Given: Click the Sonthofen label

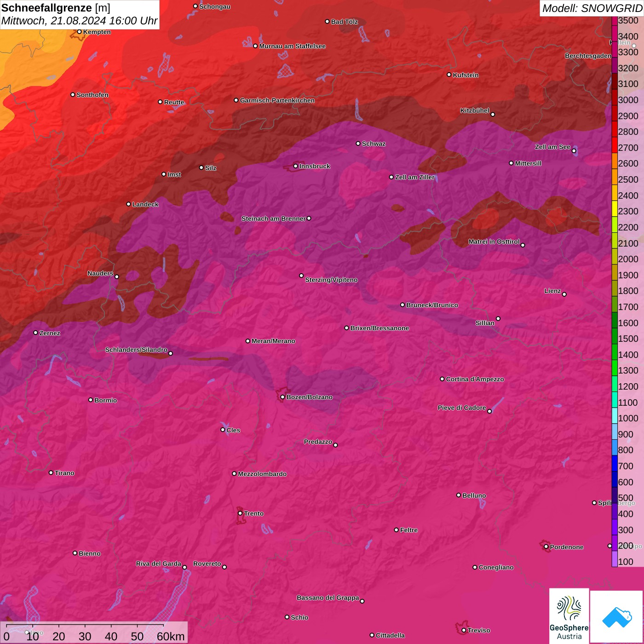Looking at the screenshot, I should [92, 95].
